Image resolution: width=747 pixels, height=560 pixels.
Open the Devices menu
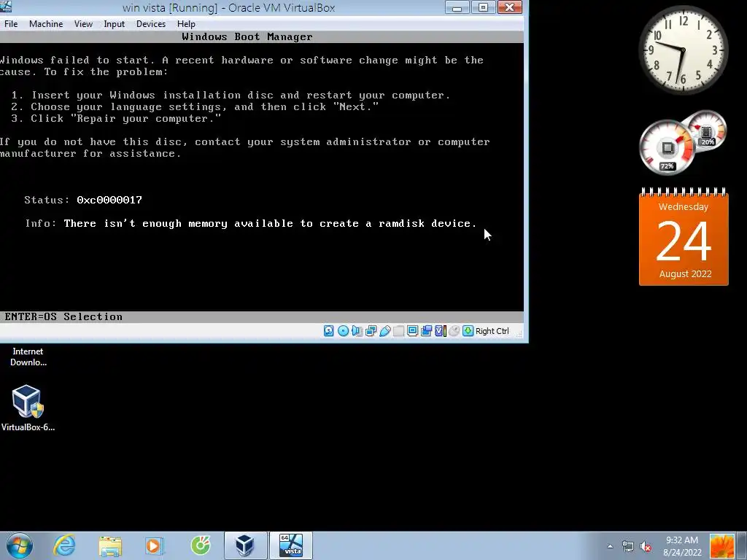pos(151,24)
